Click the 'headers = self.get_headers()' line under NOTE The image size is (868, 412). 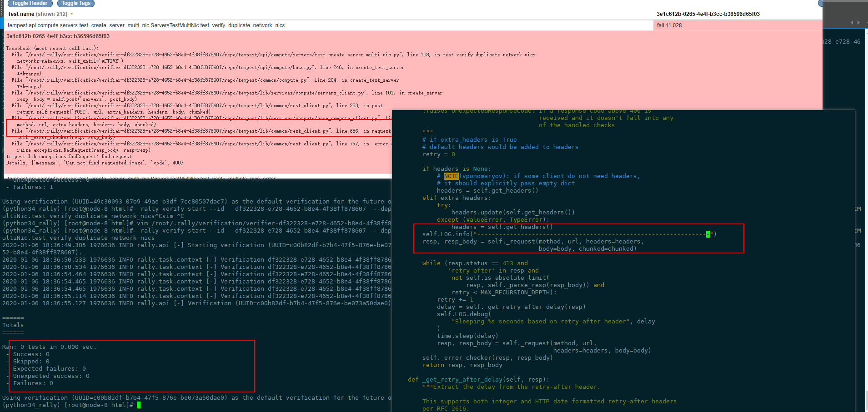[x=488, y=190]
